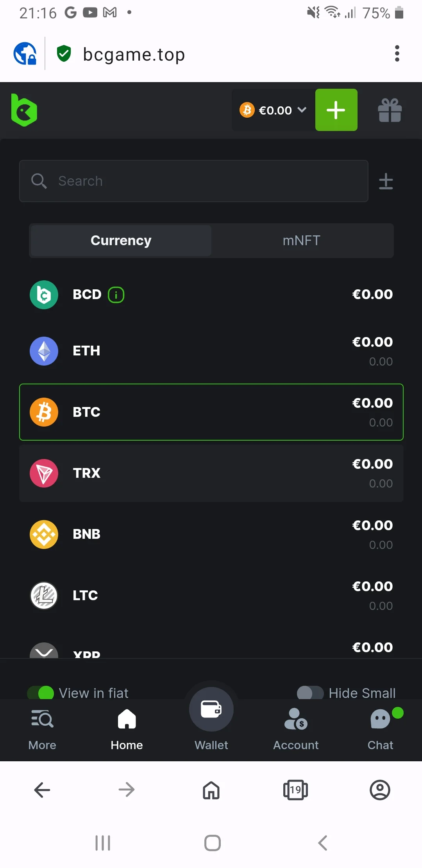
Task: Click the currency Search field
Action: coord(194,181)
